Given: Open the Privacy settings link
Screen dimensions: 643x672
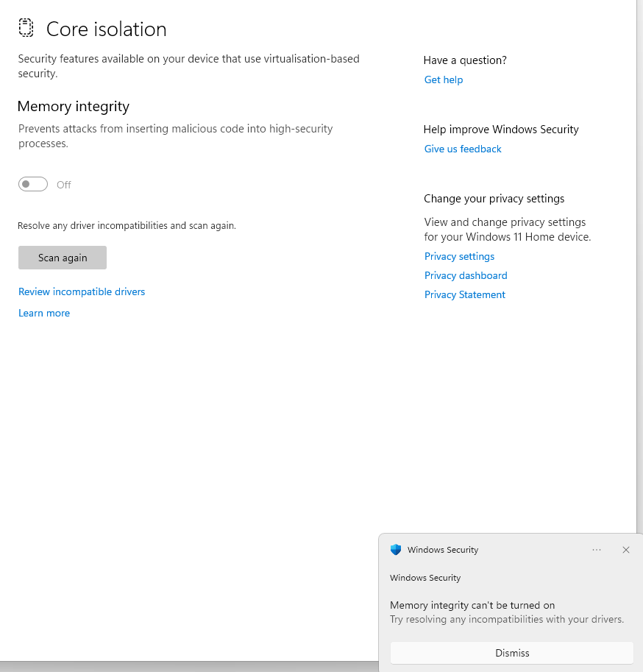Looking at the screenshot, I should click(x=459, y=256).
